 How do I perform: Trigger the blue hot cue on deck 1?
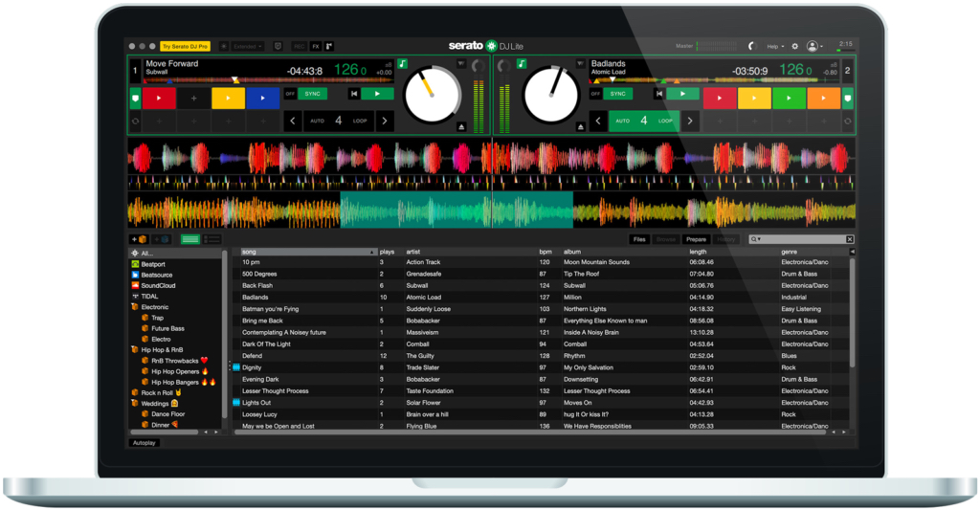[x=262, y=99]
